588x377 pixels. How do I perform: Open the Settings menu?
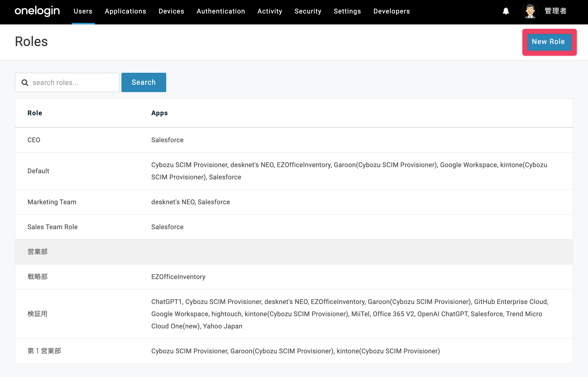[x=347, y=11]
